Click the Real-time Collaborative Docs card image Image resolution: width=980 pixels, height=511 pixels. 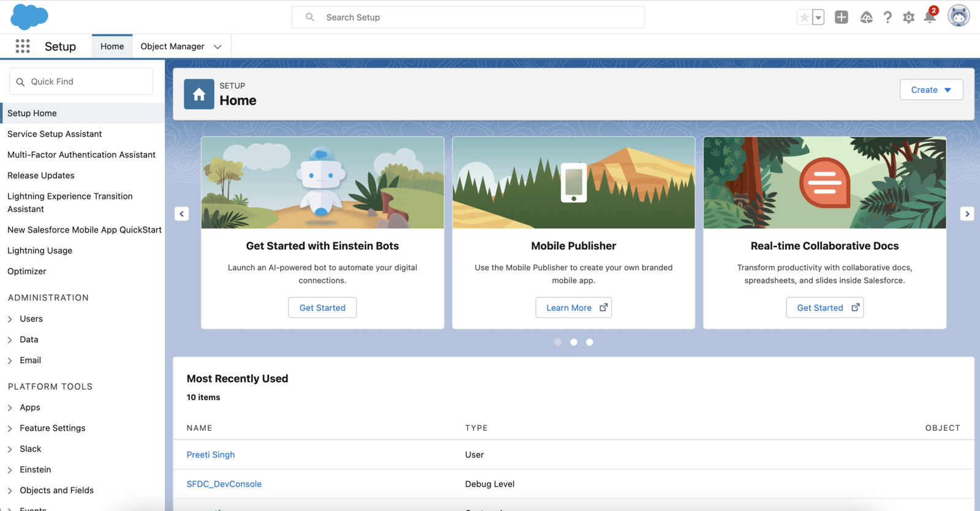click(825, 182)
